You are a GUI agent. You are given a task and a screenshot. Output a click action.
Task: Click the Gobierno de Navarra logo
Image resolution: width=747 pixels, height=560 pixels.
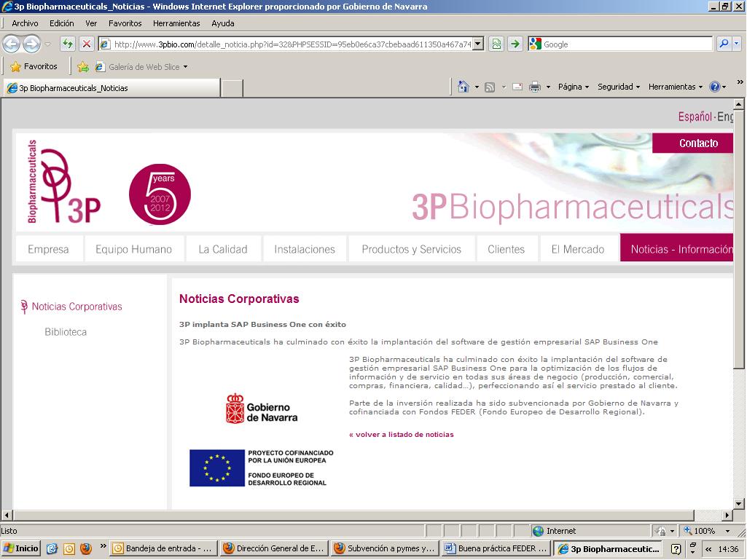point(261,409)
